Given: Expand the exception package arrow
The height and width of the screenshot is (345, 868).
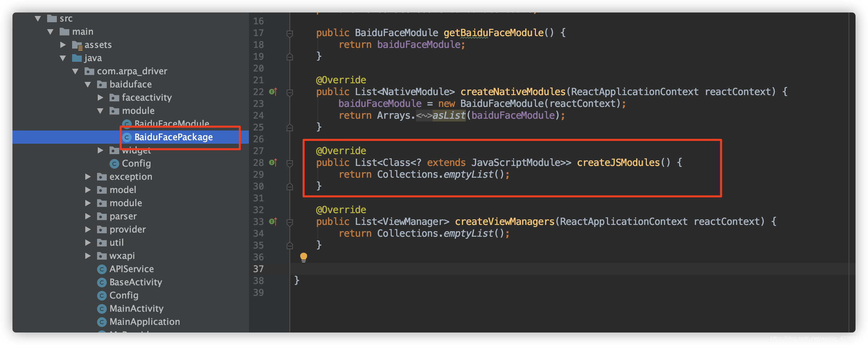Looking at the screenshot, I should click(88, 177).
